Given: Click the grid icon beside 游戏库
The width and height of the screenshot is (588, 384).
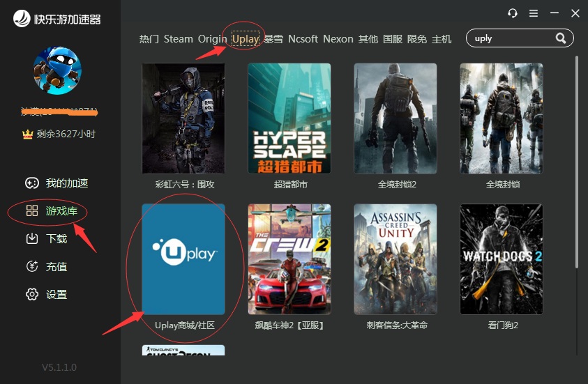Looking at the screenshot, I should 32,210.
